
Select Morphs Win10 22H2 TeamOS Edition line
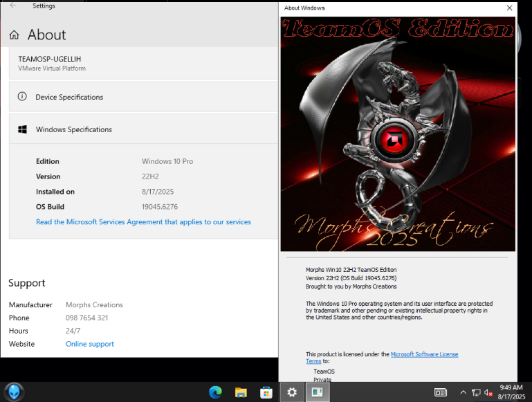351,270
